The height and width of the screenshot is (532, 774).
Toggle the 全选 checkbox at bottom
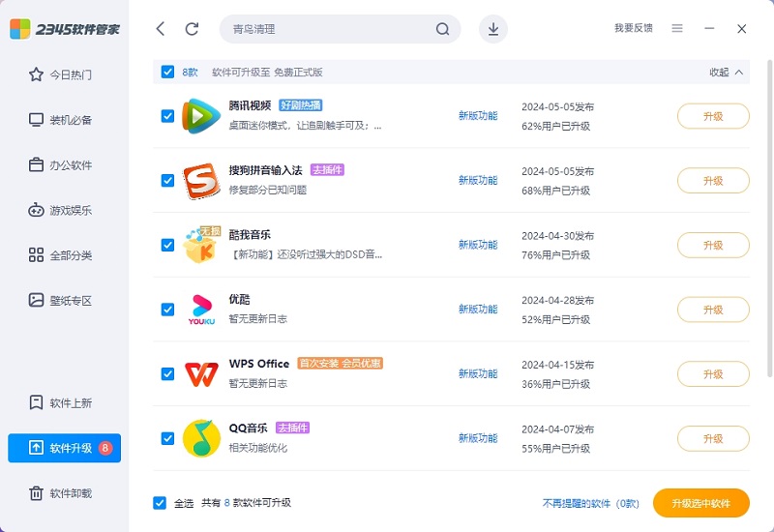(160, 503)
